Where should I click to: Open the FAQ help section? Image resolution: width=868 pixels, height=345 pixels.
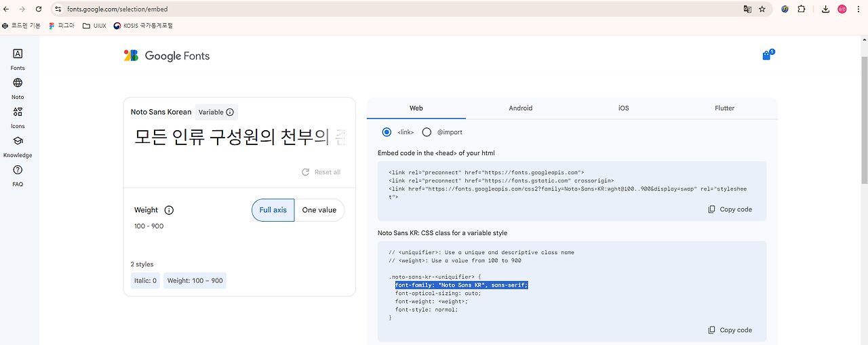click(18, 175)
